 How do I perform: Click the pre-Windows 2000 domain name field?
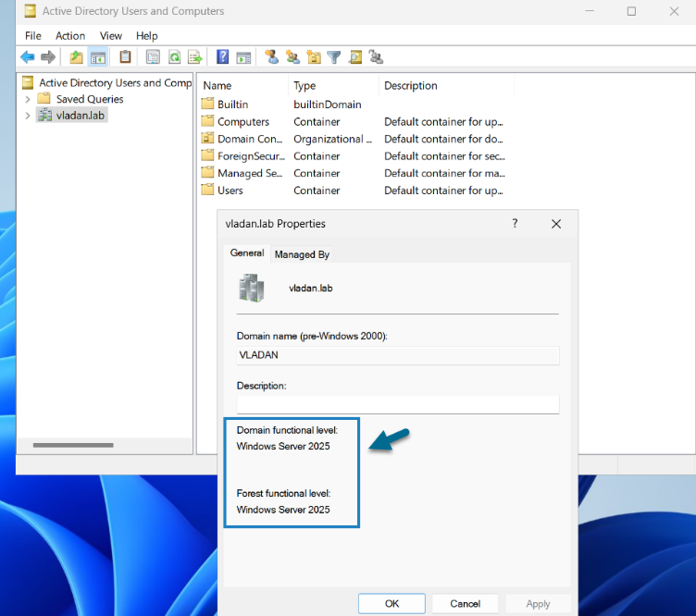click(398, 355)
